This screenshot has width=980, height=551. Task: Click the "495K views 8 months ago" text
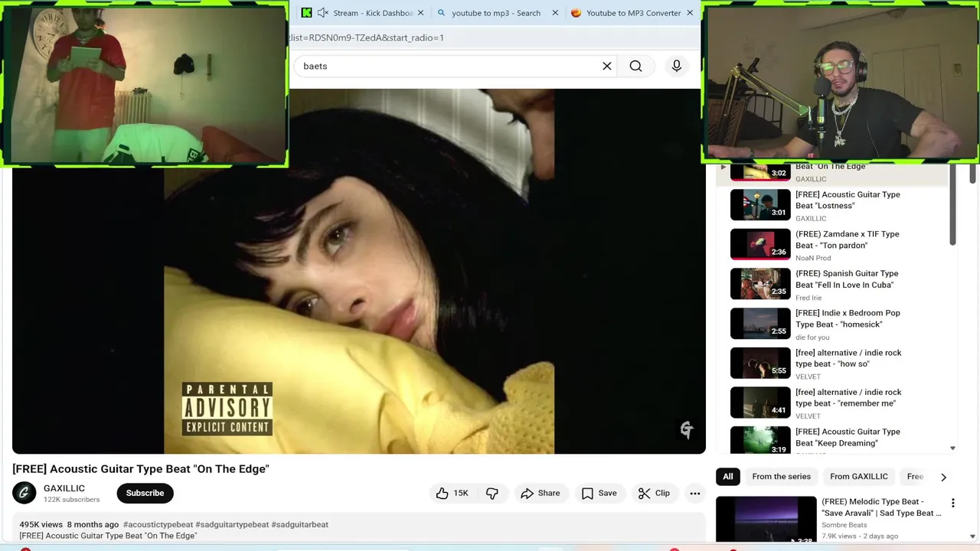click(69, 525)
